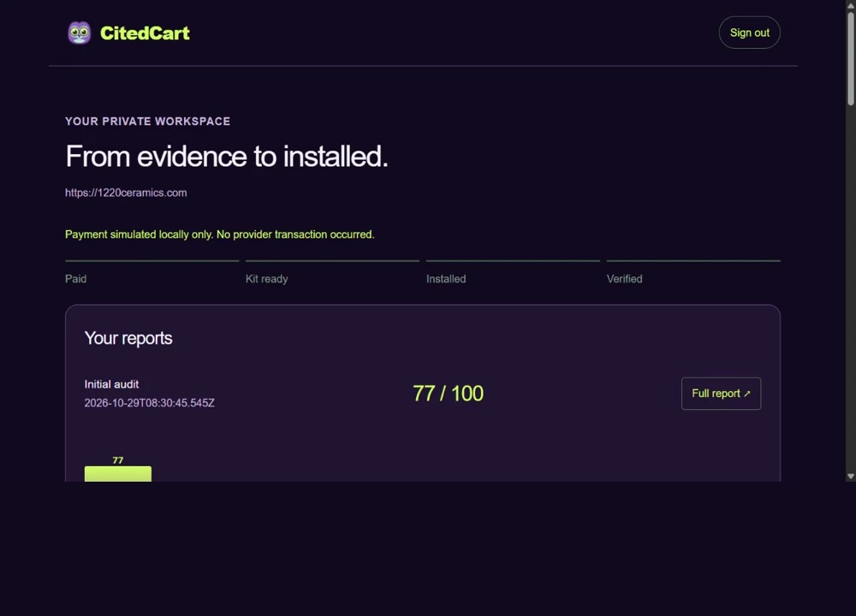Click the 77 label above the bar
Screen dimensions: 856x616
click(x=118, y=460)
